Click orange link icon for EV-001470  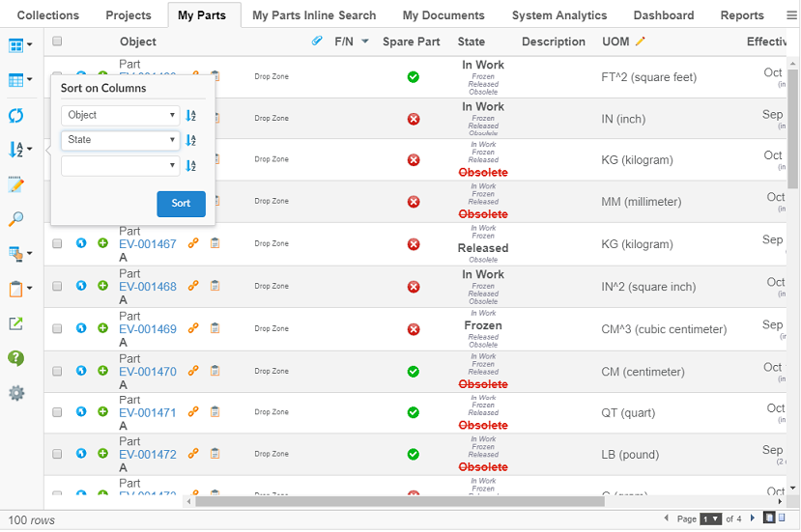click(x=194, y=371)
